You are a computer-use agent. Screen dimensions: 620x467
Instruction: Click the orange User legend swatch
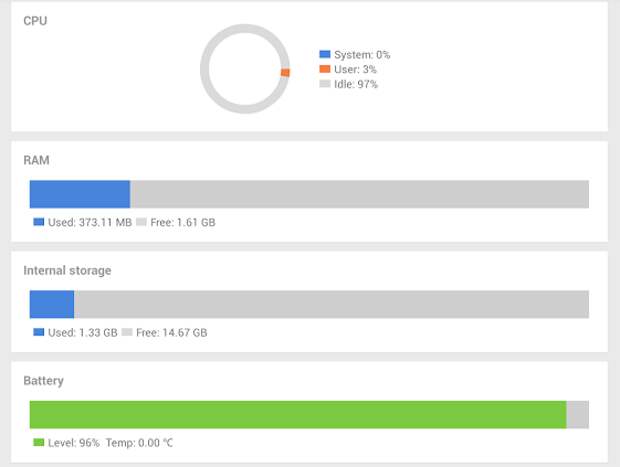coord(325,70)
